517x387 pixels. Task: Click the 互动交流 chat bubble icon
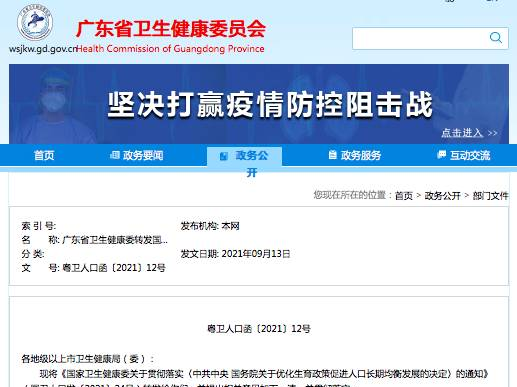441,154
